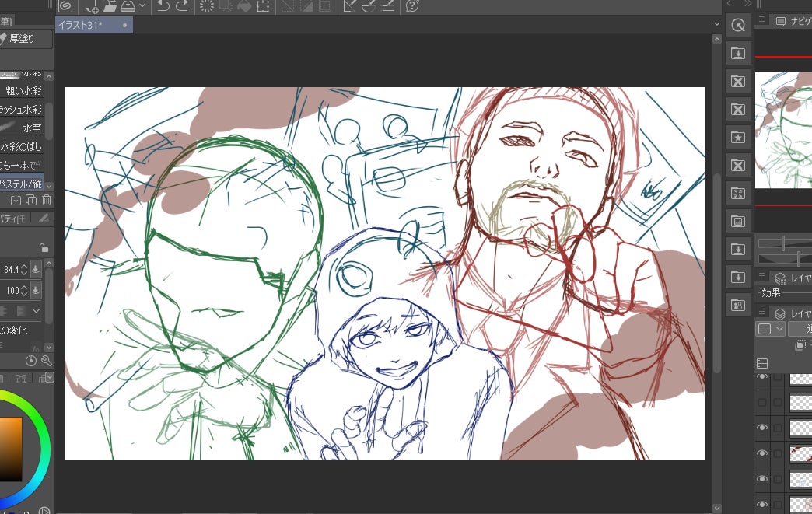The image size is (812, 514).
Task: Click the Open file folder icon
Action: click(x=110, y=7)
